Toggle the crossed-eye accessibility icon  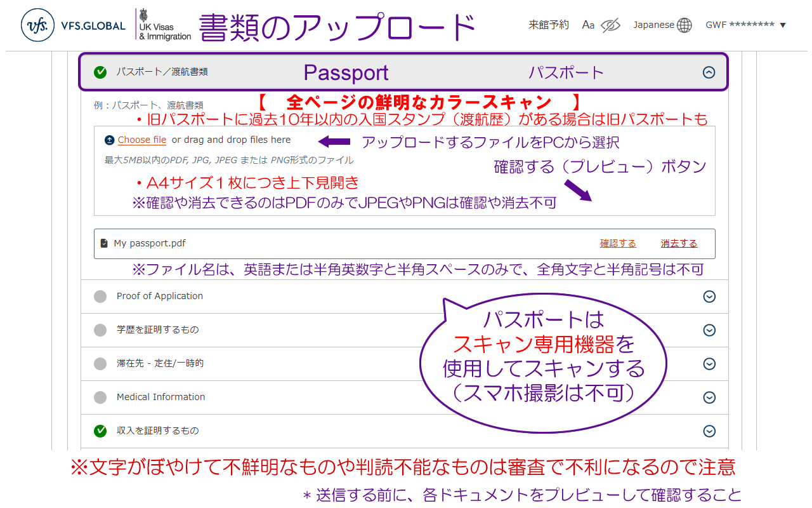610,25
